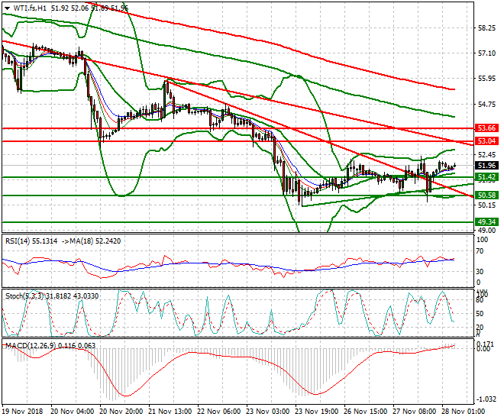Click the WTI.fs,H1 chart title text
The height and width of the screenshot is (420, 504).
(31, 8)
